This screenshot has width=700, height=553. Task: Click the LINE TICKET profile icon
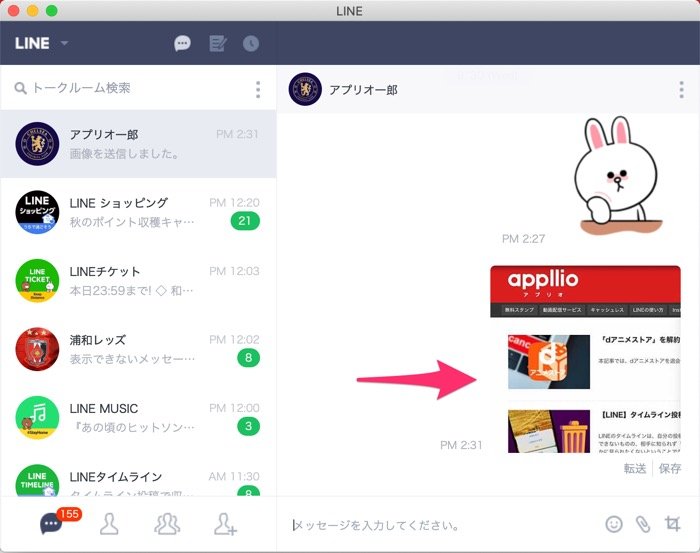[38, 281]
